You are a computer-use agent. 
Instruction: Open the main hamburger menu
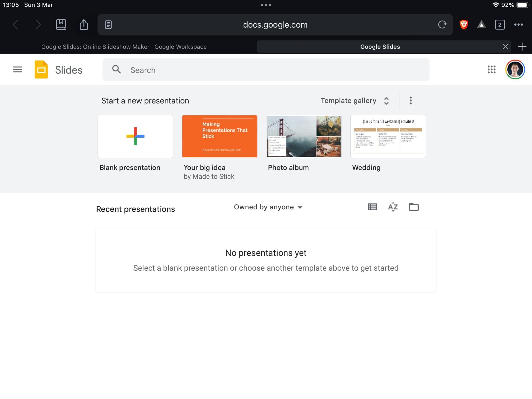[17, 70]
